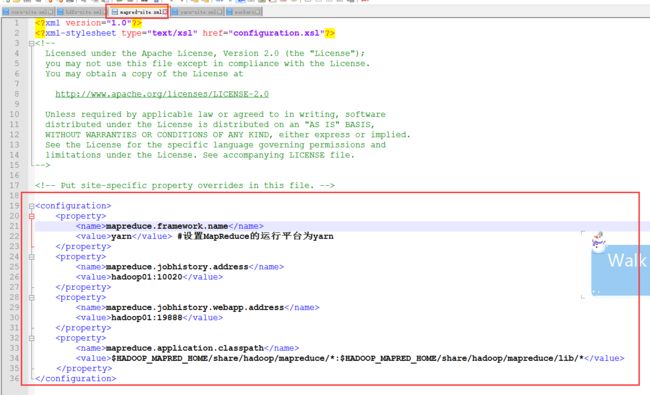The height and width of the screenshot is (395, 650).
Task: Place cursor in mapreduce.framework.name text
Action: 167,226
